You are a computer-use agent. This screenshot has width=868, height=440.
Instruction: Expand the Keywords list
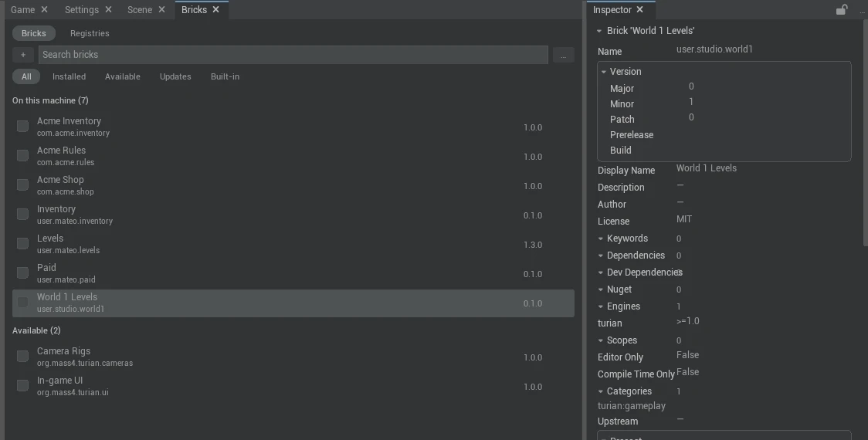click(x=601, y=239)
